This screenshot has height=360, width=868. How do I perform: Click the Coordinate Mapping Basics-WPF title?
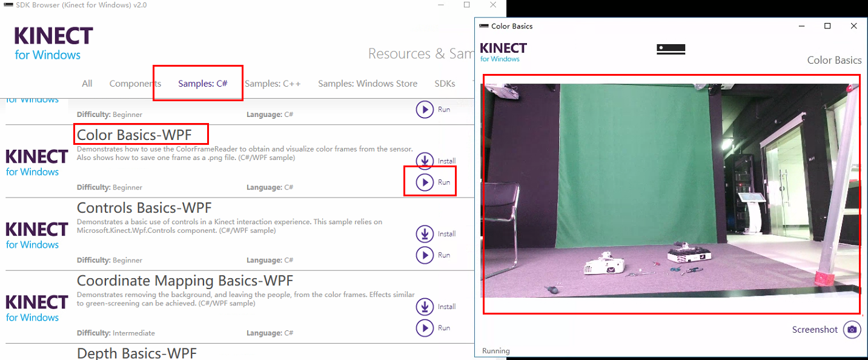[x=185, y=281]
